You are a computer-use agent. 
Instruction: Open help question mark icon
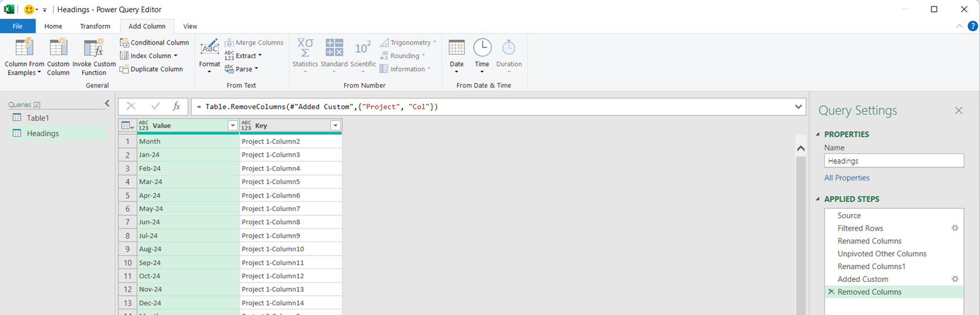[973, 26]
